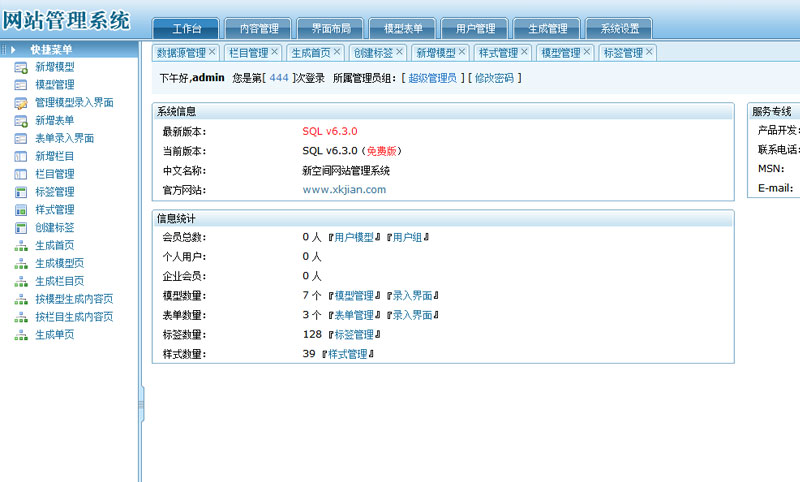Open the 内容管理 main menu tab
The image size is (800, 482).
(258, 29)
